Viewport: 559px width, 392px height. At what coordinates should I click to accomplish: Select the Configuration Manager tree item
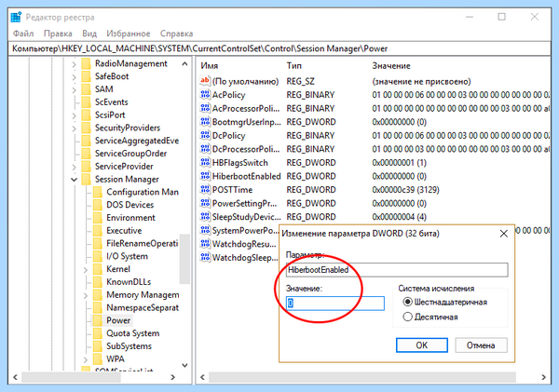coord(143,192)
